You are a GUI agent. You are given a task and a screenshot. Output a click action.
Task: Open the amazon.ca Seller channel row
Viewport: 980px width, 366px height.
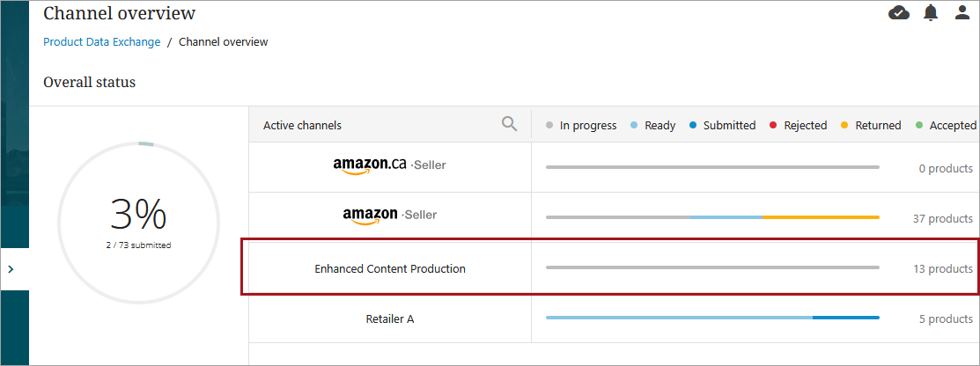(389, 165)
